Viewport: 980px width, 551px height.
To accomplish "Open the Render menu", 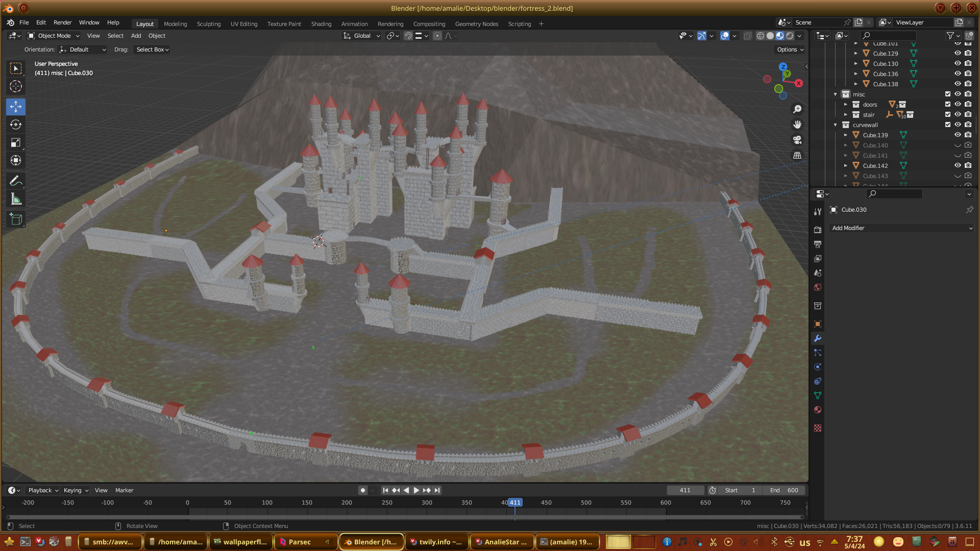I will click(x=62, y=22).
